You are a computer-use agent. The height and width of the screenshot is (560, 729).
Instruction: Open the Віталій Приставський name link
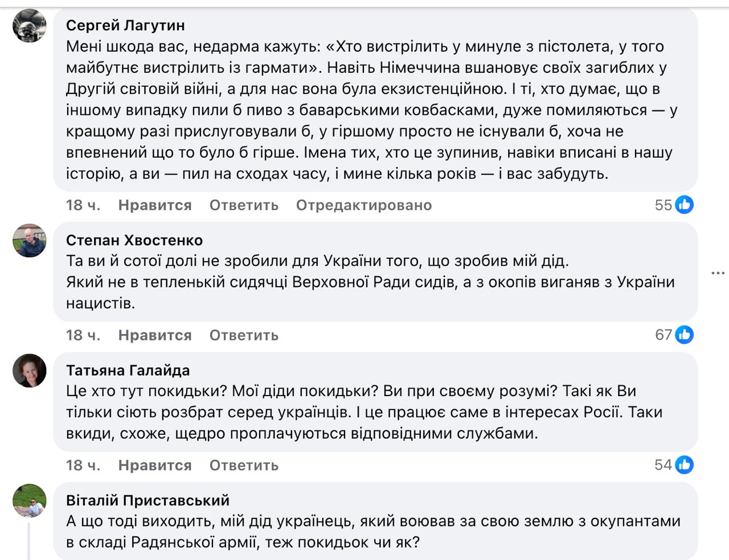point(148,500)
